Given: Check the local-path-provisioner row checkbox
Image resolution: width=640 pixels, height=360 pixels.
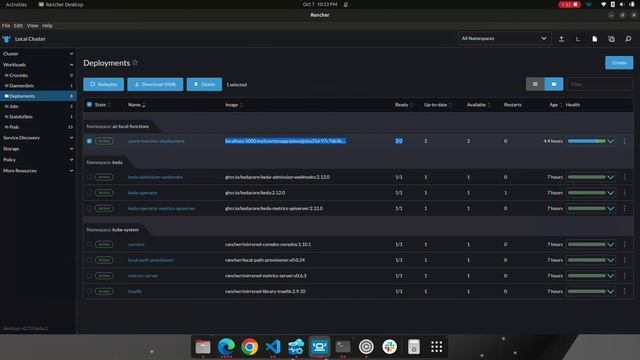Looking at the screenshot, I should coord(89,260).
